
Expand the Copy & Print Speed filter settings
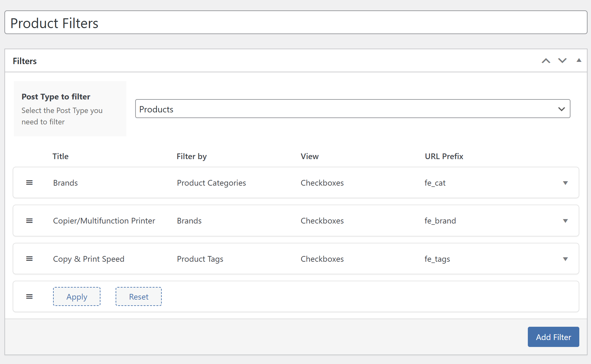(x=565, y=259)
